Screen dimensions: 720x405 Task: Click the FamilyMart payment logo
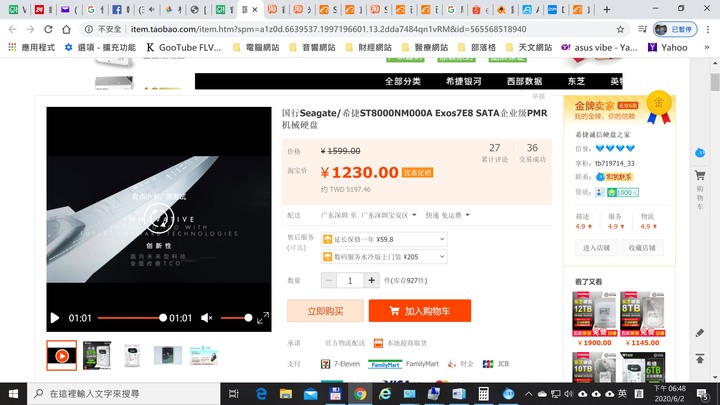[x=385, y=364]
